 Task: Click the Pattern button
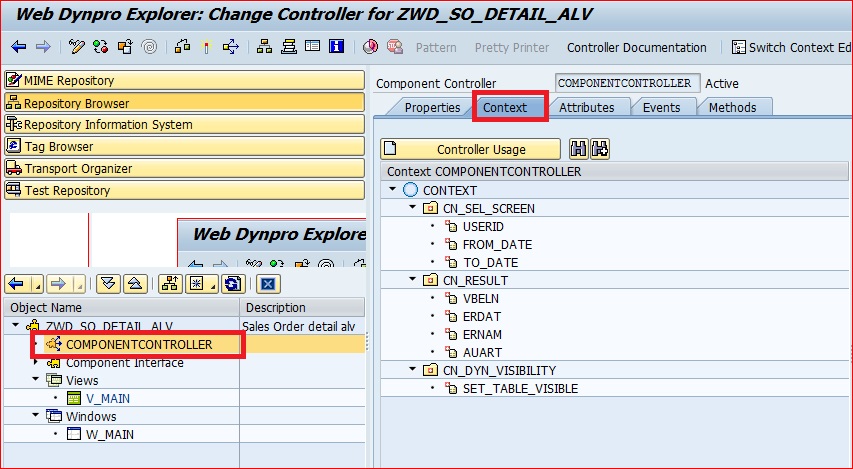click(x=436, y=47)
